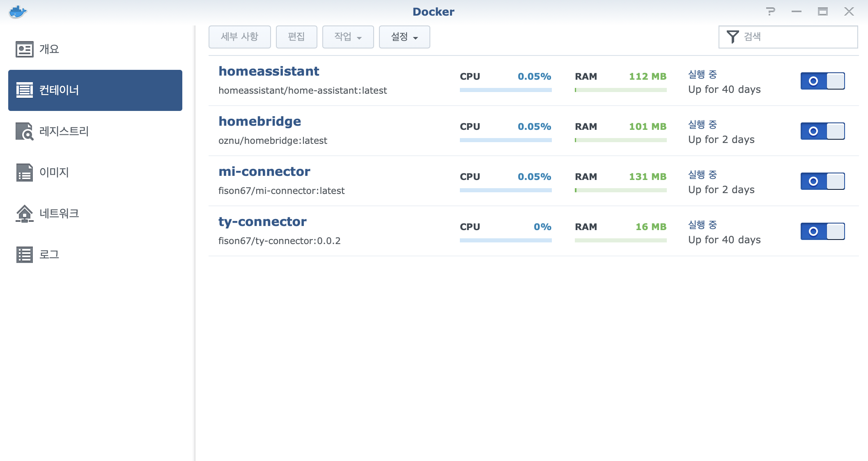The width and height of the screenshot is (868, 461).
Task: Expand the 작업 (Action) dropdown
Action: pyautogui.click(x=348, y=37)
